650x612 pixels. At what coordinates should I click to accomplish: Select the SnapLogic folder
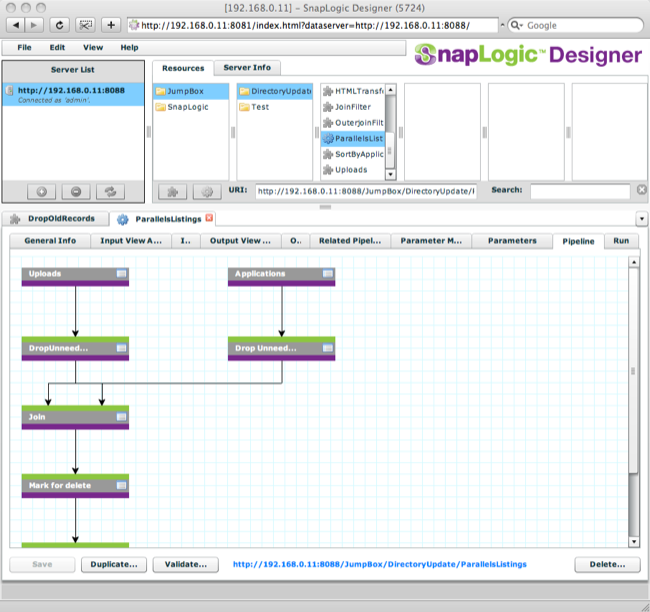[191, 107]
